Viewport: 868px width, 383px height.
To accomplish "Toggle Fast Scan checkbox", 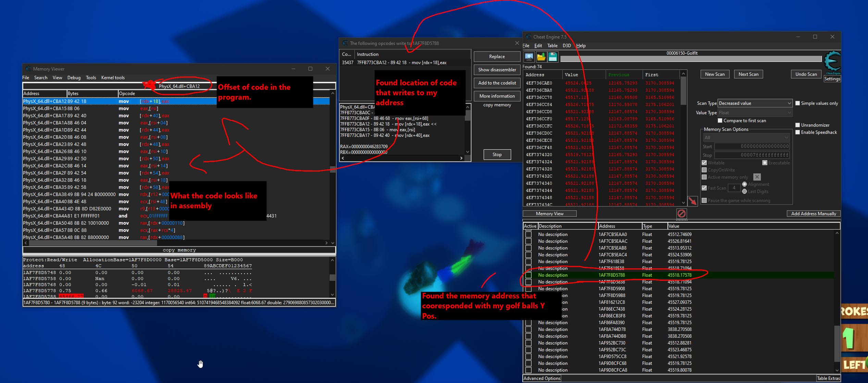I will click(704, 188).
